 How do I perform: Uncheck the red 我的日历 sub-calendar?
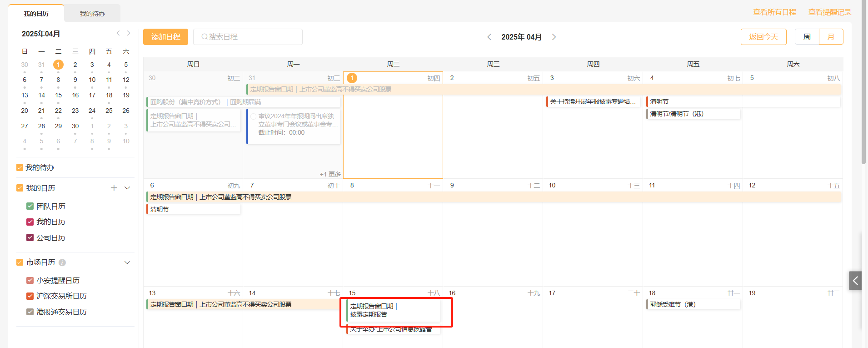pyautogui.click(x=30, y=222)
